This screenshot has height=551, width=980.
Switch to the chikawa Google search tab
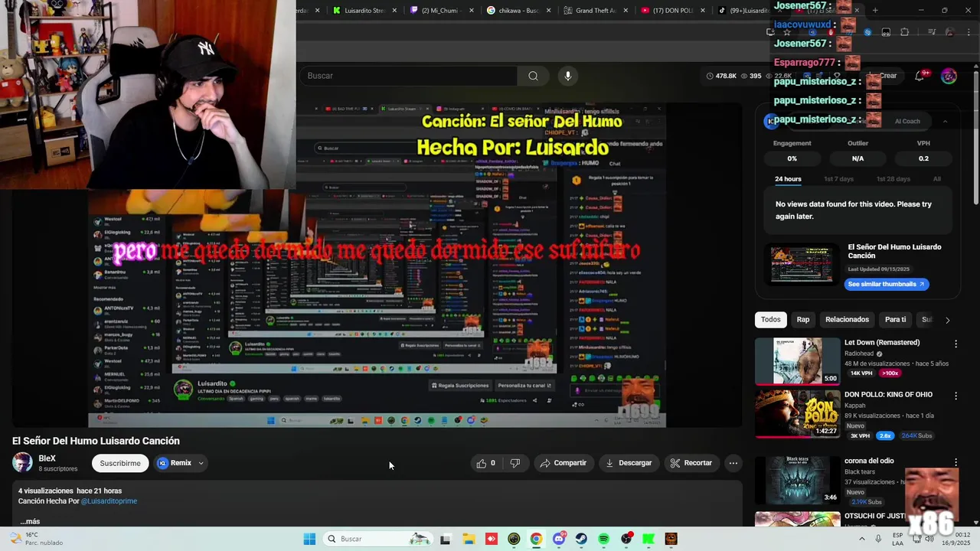pyautogui.click(x=519, y=11)
